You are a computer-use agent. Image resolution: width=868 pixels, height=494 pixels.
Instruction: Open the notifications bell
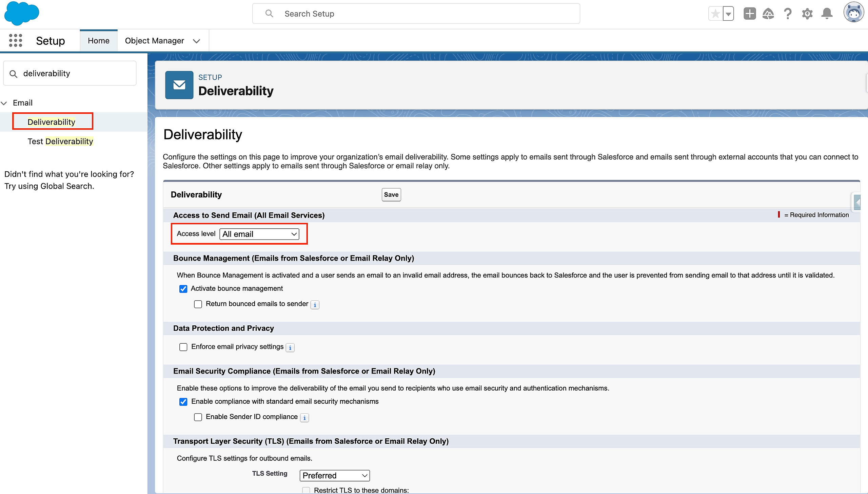tap(827, 14)
